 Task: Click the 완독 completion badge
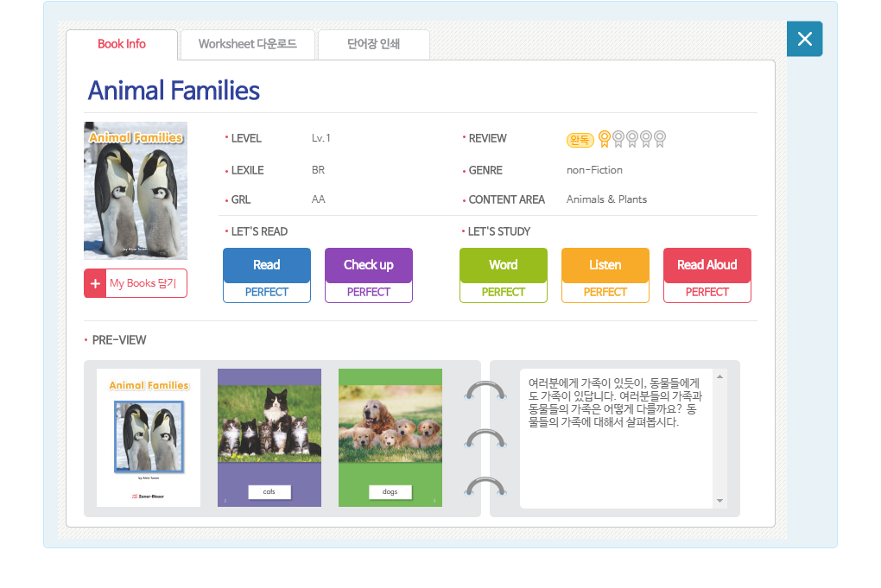pyautogui.click(x=580, y=140)
